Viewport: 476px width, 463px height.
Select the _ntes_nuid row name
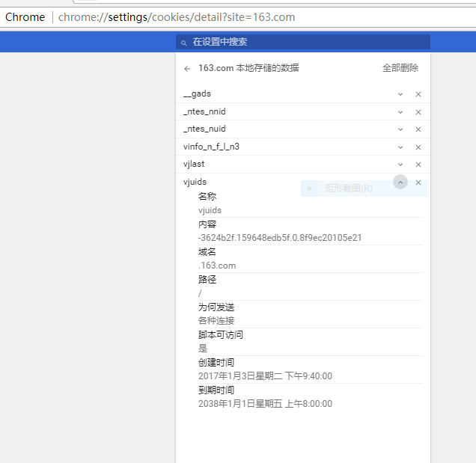pos(204,129)
